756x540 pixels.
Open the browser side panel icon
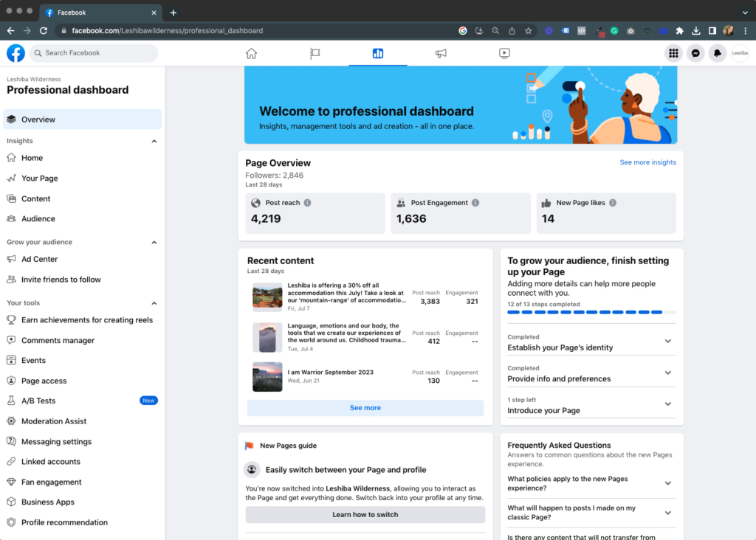[712, 31]
